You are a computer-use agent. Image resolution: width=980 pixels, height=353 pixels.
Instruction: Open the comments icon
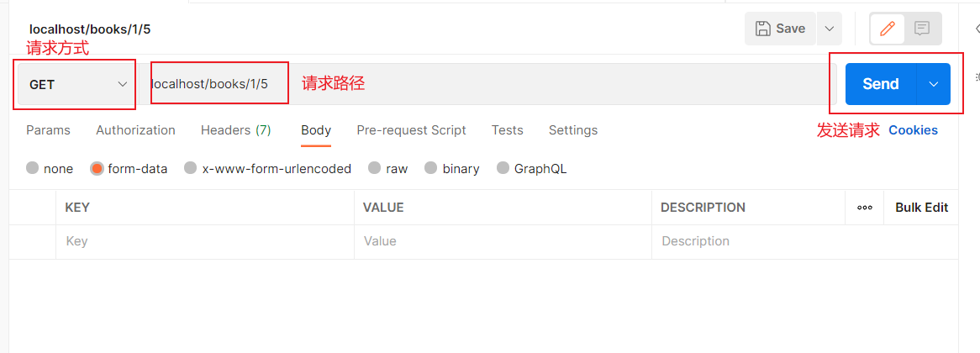tap(922, 29)
